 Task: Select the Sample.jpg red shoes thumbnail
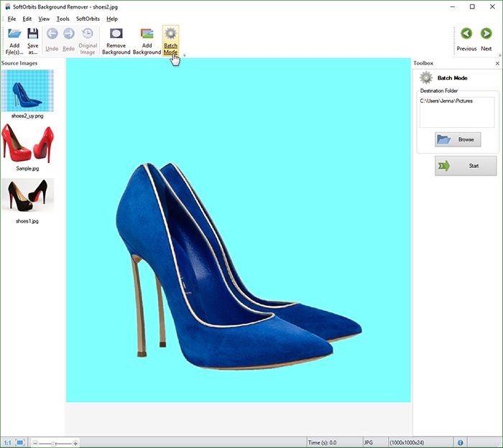click(x=27, y=144)
